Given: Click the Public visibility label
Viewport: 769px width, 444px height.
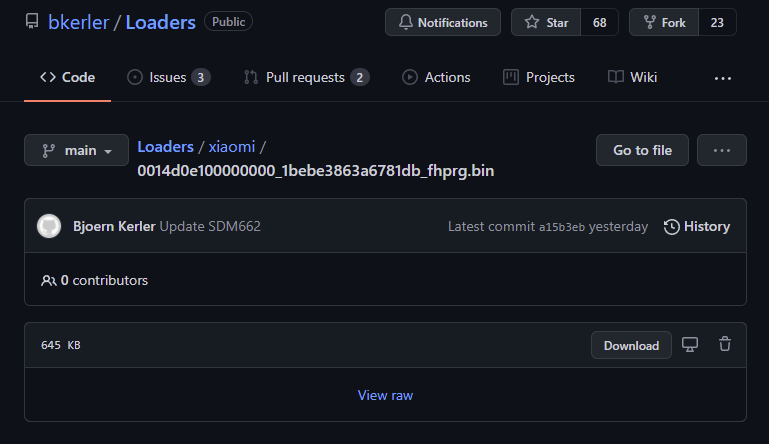Looking at the screenshot, I should (x=229, y=22).
